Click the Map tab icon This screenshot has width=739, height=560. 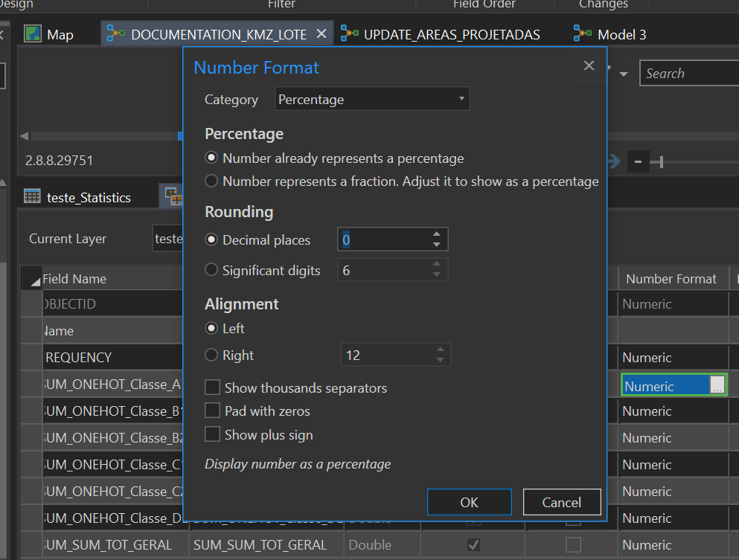pyautogui.click(x=33, y=33)
